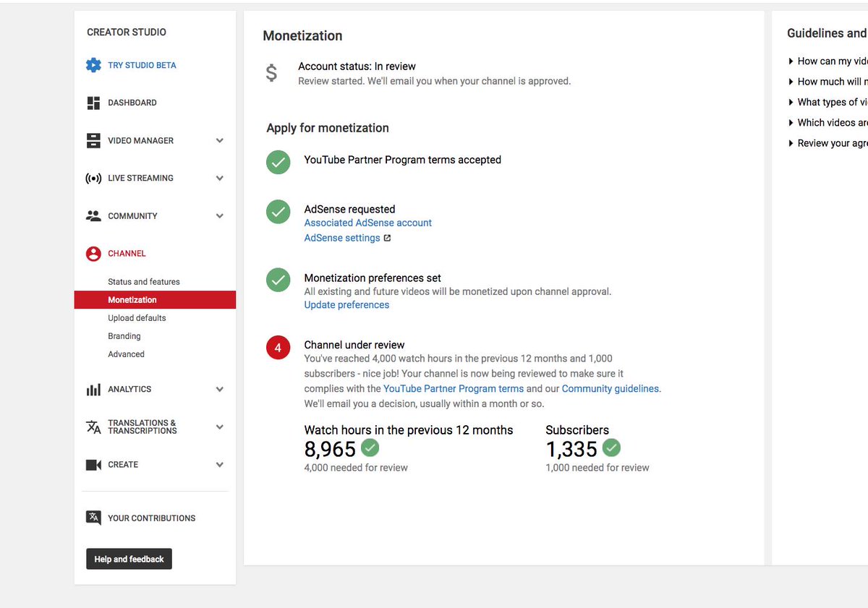
Task: Open the YouTube Partner Program terms link
Action: [454, 389]
